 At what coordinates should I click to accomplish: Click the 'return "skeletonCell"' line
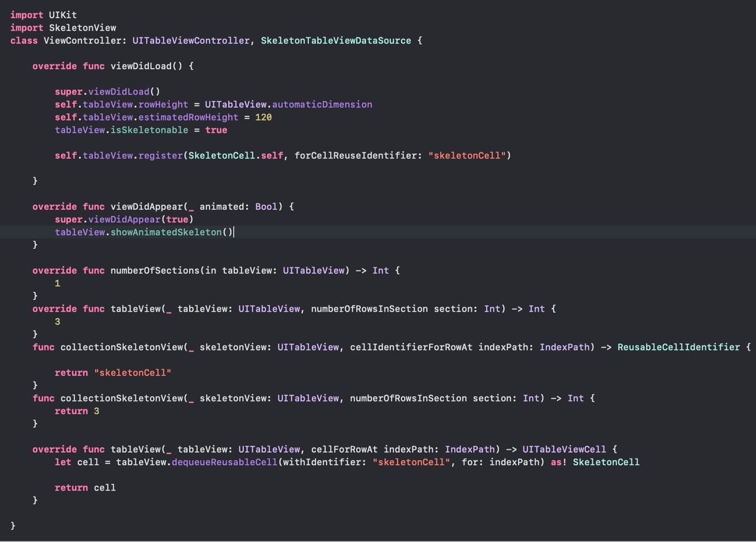(x=113, y=372)
